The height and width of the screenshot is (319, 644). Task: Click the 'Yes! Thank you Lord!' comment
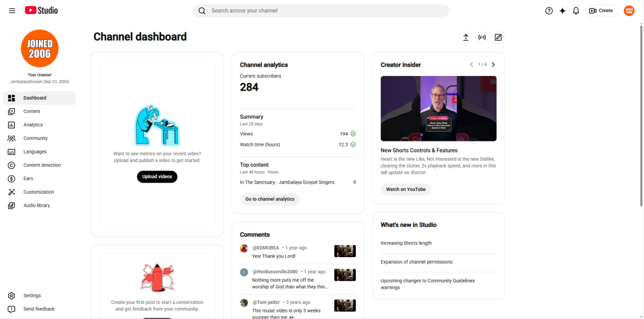274,257
